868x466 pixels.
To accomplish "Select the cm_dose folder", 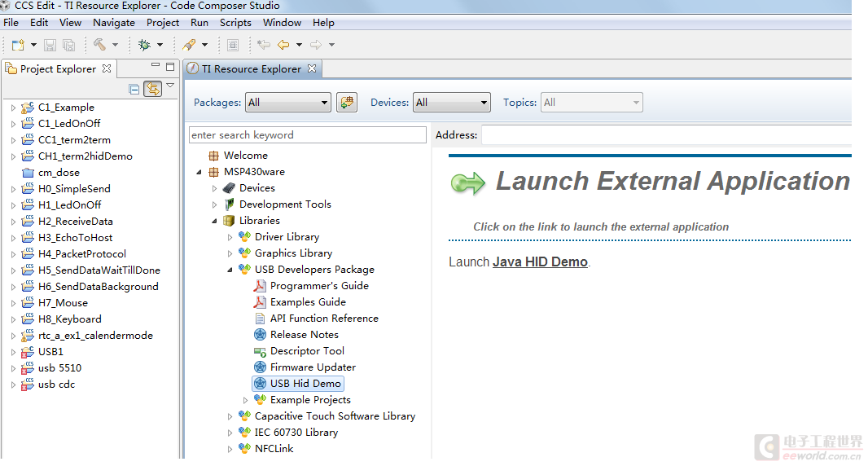I will pyautogui.click(x=59, y=173).
